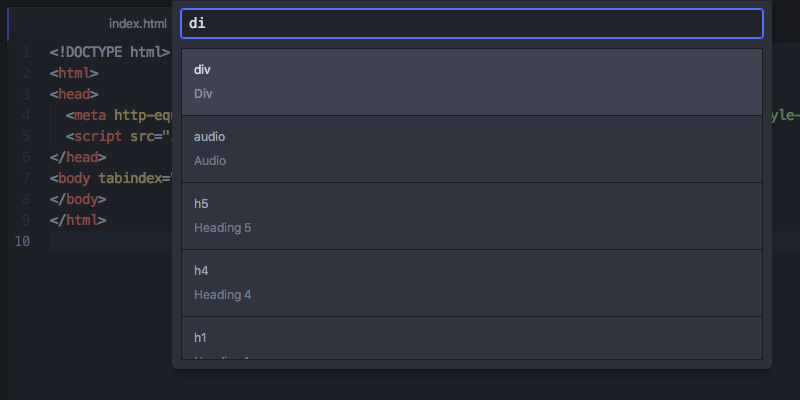This screenshot has width=800, height=400.
Task: Click the body tabindex line
Action: click(x=110, y=178)
